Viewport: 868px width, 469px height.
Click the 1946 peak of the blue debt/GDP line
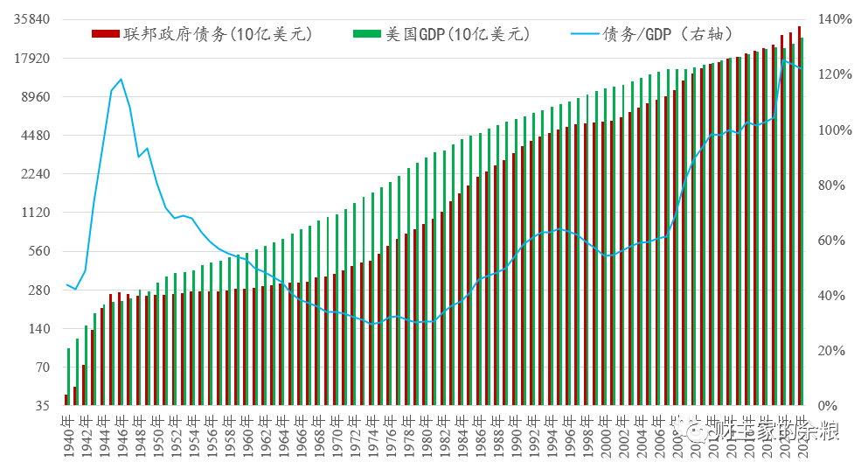121,80
